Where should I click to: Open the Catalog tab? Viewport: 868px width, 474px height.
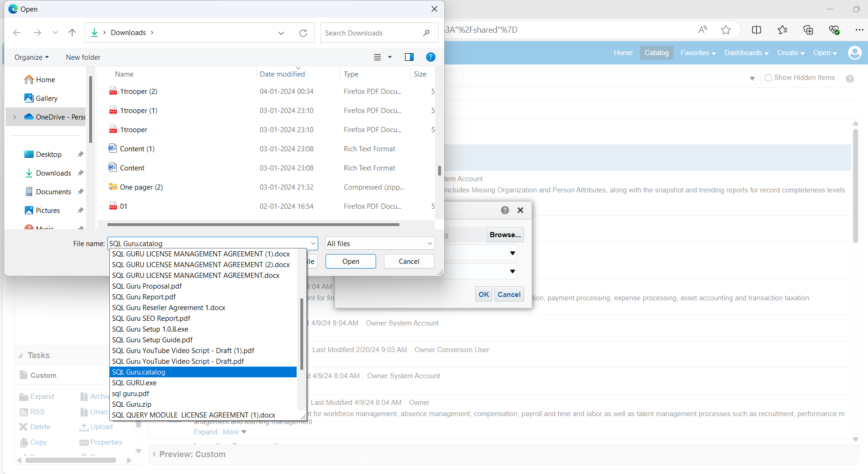(x=656, y=53)
